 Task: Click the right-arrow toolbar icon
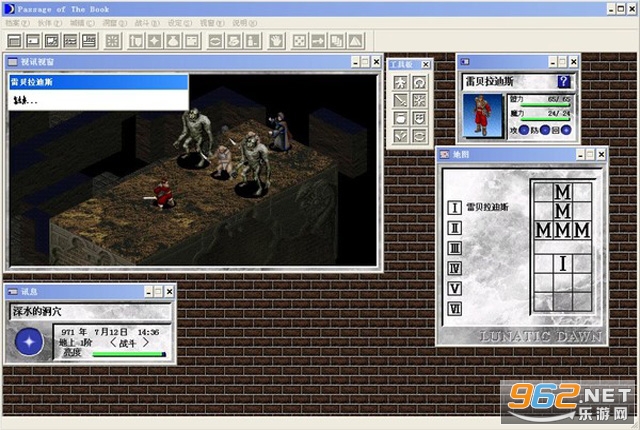[x=318, y=41]
